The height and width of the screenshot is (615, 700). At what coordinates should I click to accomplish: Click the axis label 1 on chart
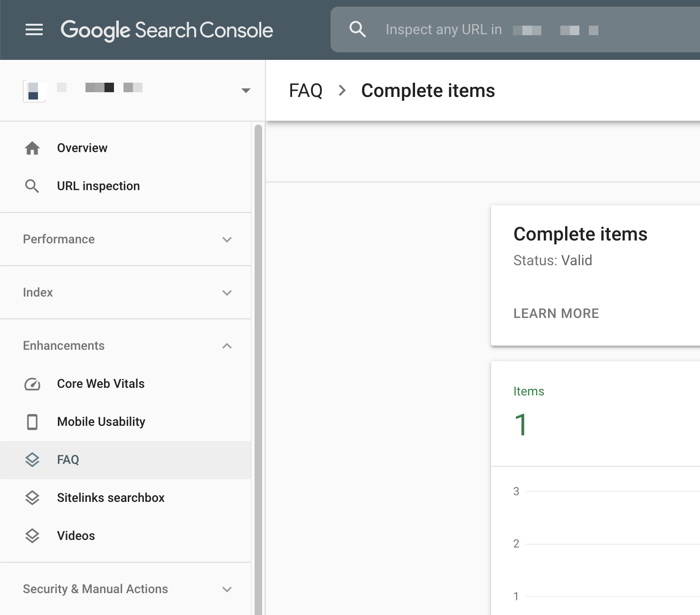pos(516,596)
